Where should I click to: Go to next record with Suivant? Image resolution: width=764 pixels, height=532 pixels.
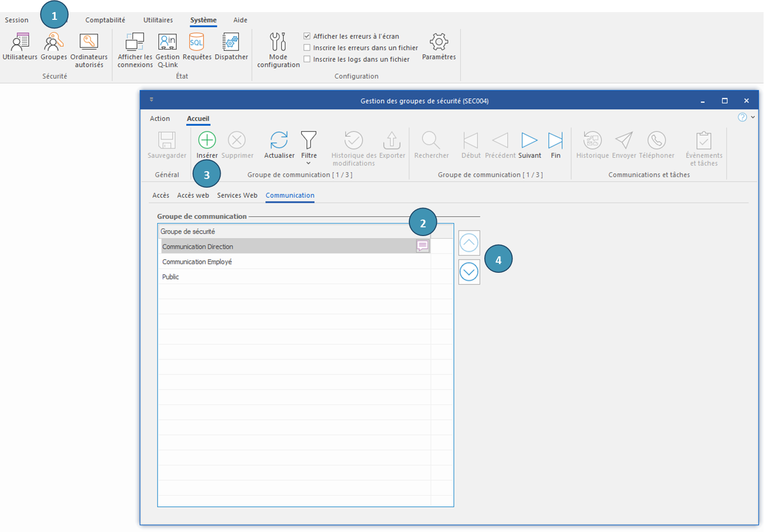[529, 140]
